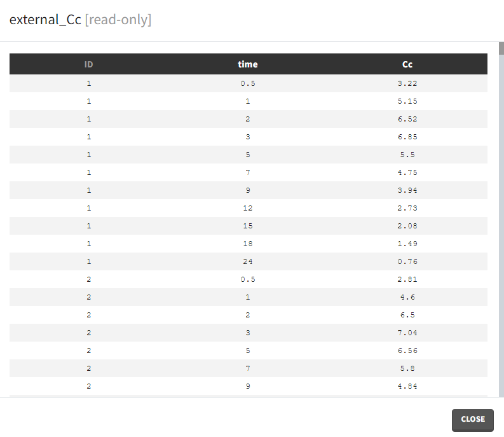This screenshot has height=437, width=504.
Task: Click the Cc value 2.81
Action: point(407,279)
